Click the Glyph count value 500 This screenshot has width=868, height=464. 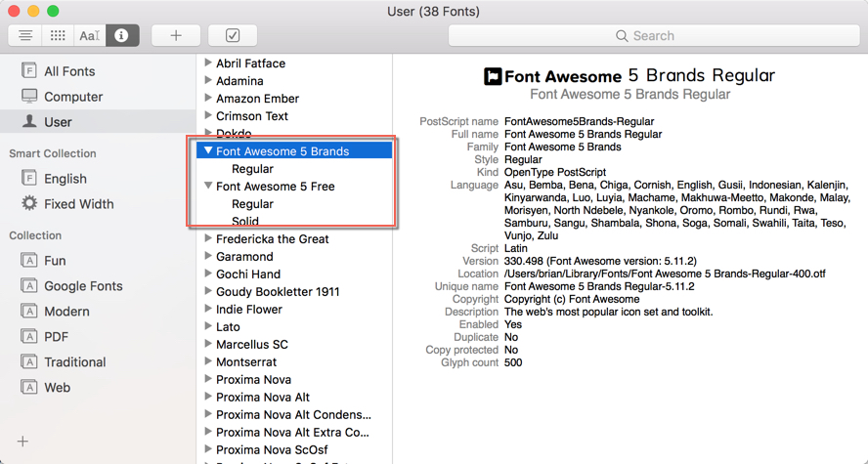513,362
